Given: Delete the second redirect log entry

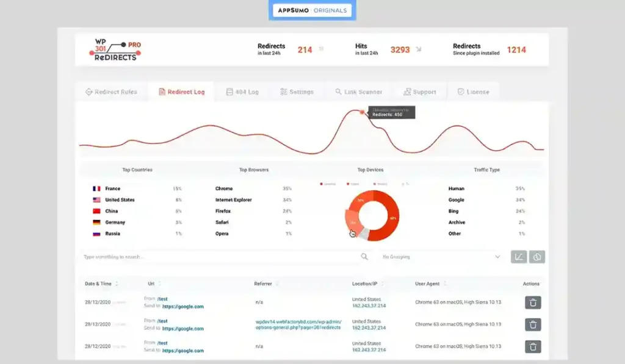Looking at the screenshot, I should pos(533,324).
